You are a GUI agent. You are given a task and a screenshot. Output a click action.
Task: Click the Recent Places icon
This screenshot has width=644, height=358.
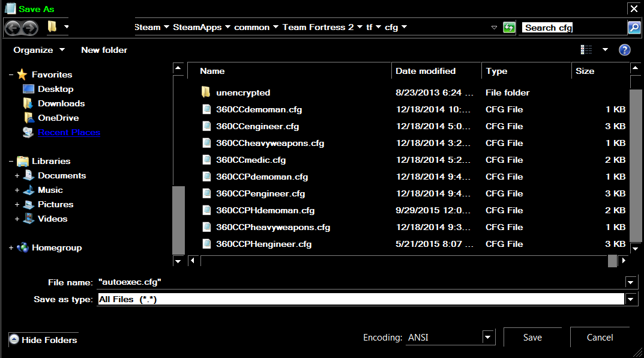(x=28, y=132)
